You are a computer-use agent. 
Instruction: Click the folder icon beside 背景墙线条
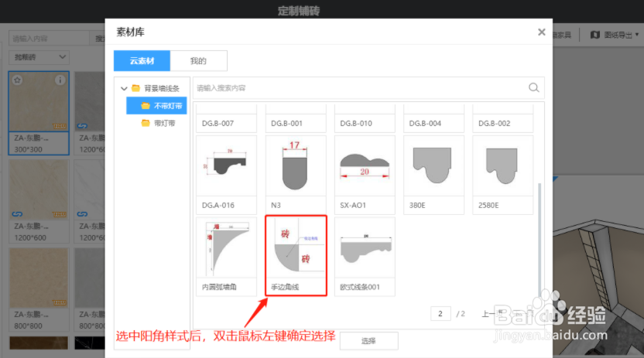click(135, 88)
